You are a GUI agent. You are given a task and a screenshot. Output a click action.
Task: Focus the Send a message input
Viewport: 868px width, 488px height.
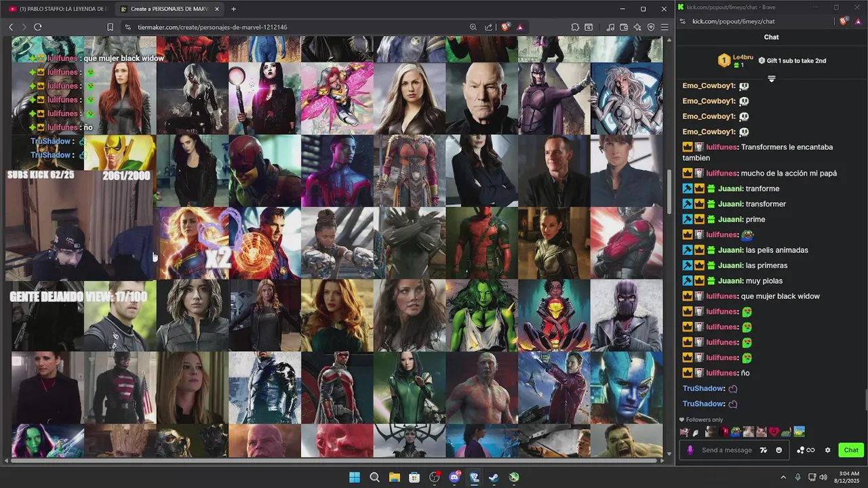coord(727,450)
